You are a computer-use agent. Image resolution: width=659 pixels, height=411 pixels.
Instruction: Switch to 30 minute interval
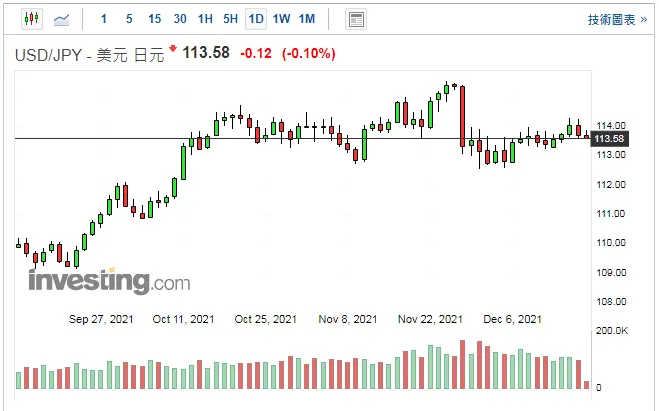tap(179, 19)
